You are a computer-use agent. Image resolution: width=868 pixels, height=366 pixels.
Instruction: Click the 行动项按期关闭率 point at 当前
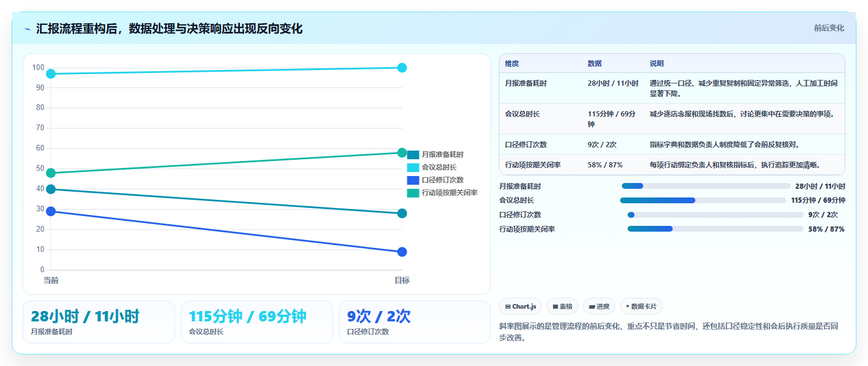pyautogui.click(x=51, y=173)
